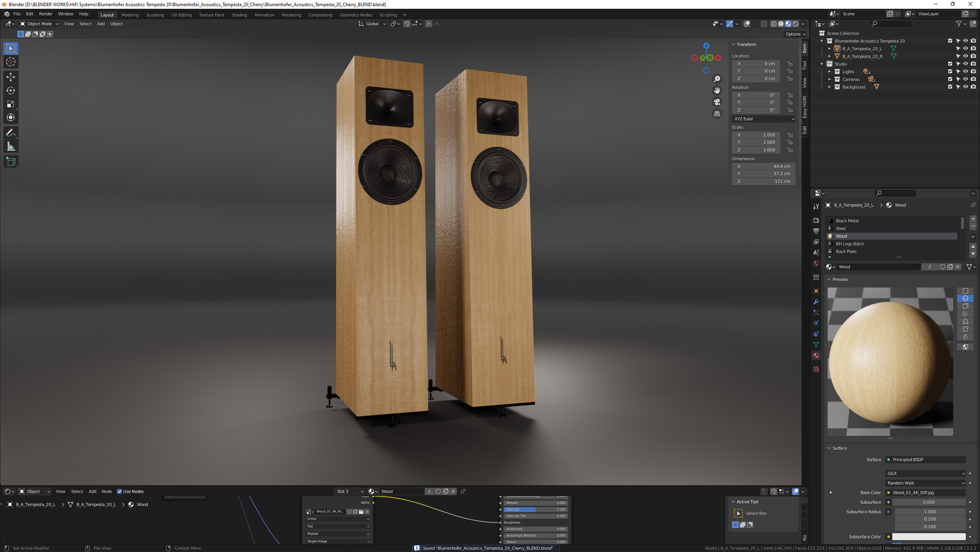Open Modifier Properties with the wrench icon
This screenshot has width=980, height=552.
[816, 301]
